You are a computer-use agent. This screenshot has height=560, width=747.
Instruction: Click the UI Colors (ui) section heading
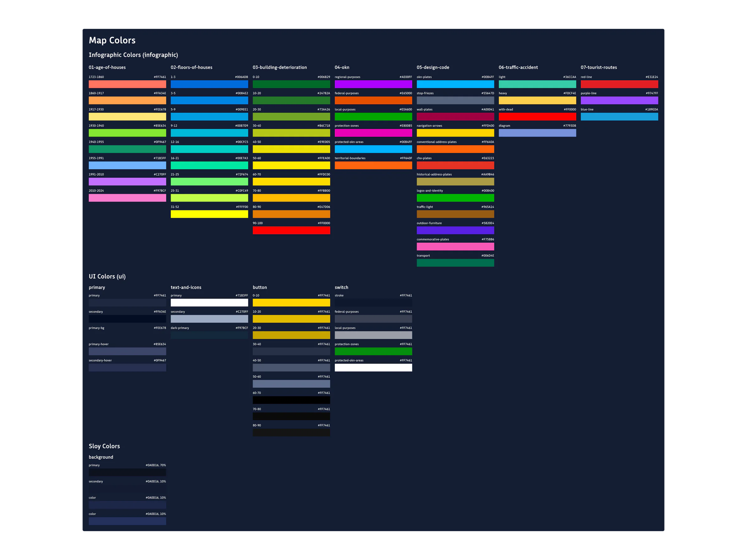[107, 277]
